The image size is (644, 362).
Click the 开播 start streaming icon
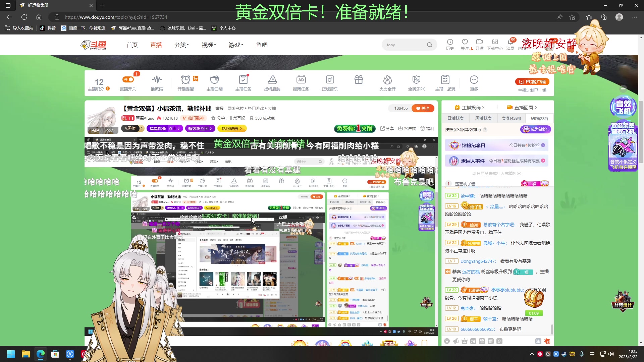[x=480, y=45]
